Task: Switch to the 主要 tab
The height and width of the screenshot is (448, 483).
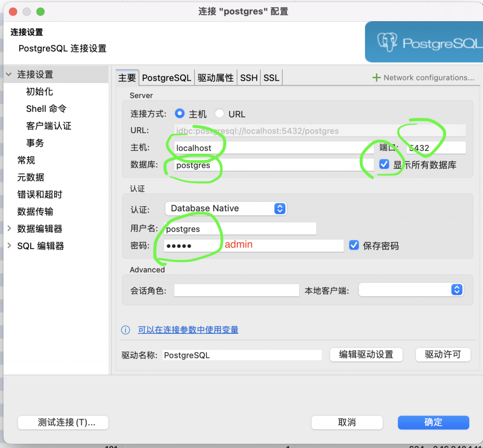Action: pyautogui.click(x=127, y=78)
